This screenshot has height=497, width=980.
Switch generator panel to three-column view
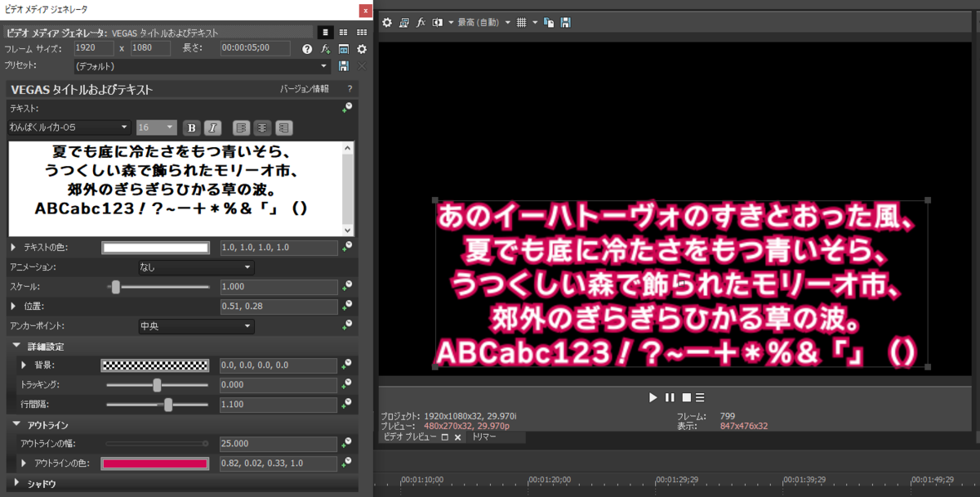click(x=361, y=32)
